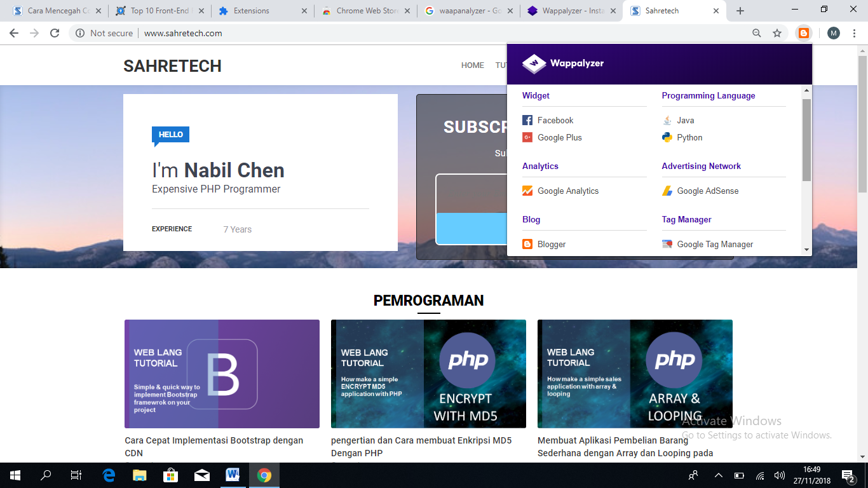868x488 pixels.
Task: Bookmark this page with the star icon
Action: (x=776, y=33)
